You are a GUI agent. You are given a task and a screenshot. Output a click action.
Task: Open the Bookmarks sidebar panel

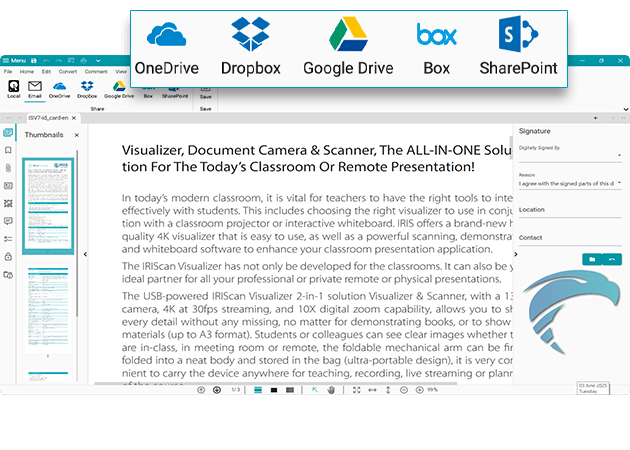coord(8,150)
